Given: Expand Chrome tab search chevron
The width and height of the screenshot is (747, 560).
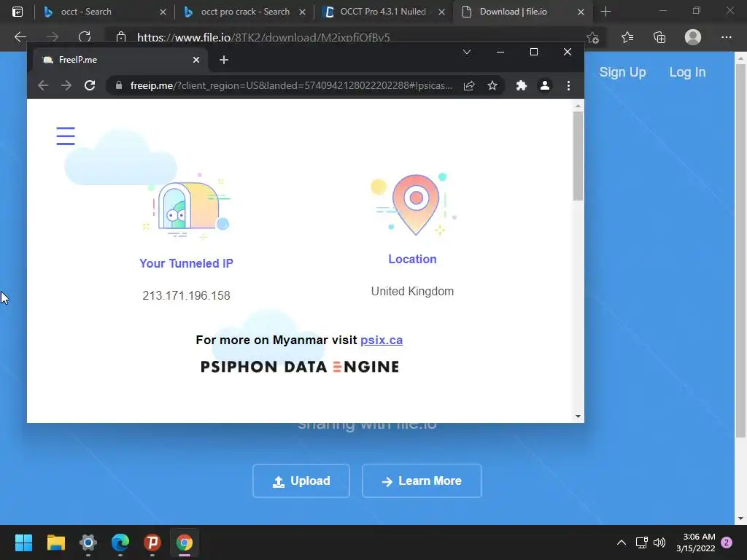Looking at the screenshot, I should (467, 52).
